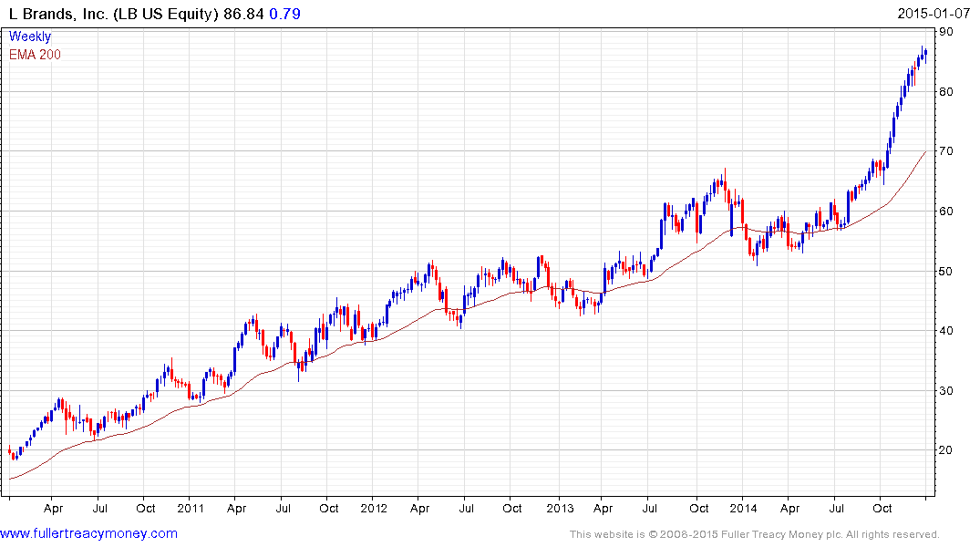Click the 90 price axis label

(946, 32)
